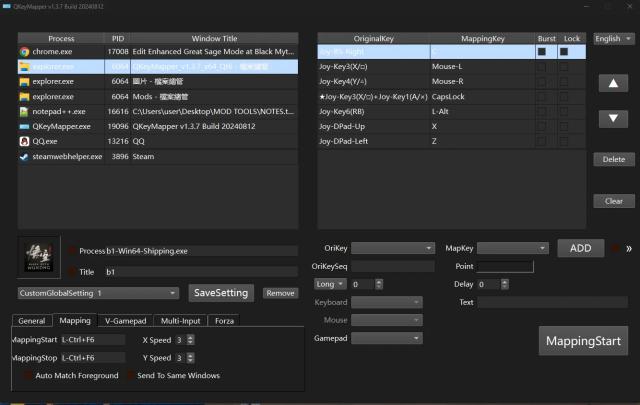The width and height of the screenshot is (640, 405).
Task: Click the steamwebhelper.exe Steam icon
Action: (x=24, y=156)
